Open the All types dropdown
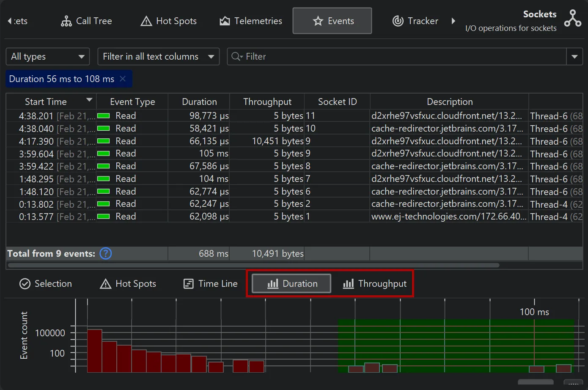This screenshot has width=588, height=390. [x=47, y=57]
